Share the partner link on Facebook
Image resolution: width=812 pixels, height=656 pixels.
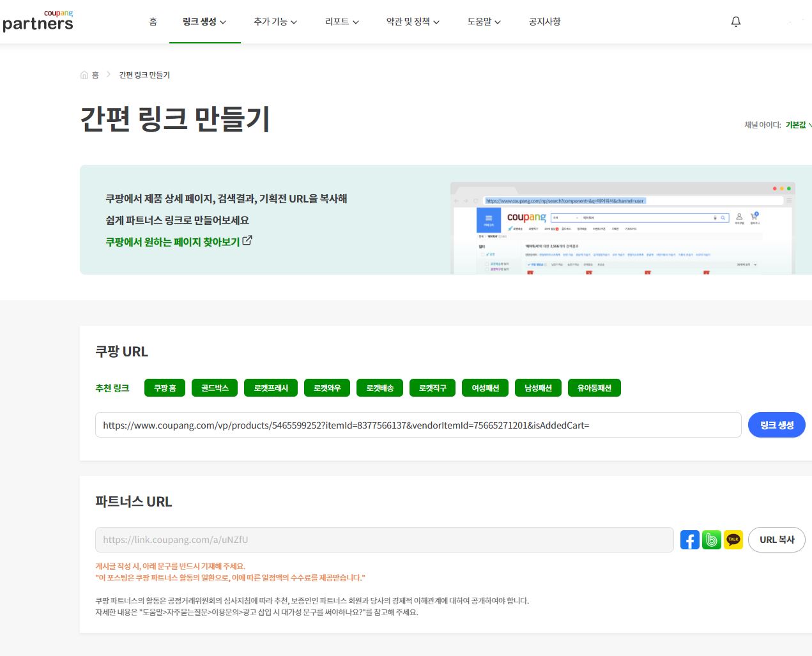[689, 540]
